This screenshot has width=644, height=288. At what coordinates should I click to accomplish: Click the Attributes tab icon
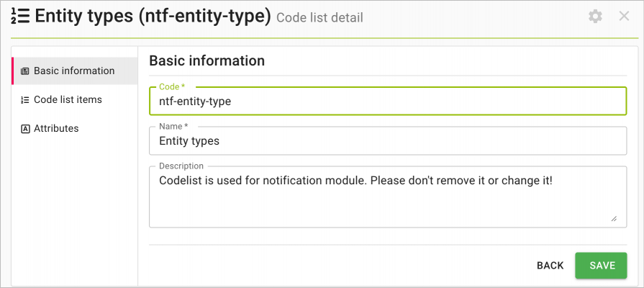25,129
